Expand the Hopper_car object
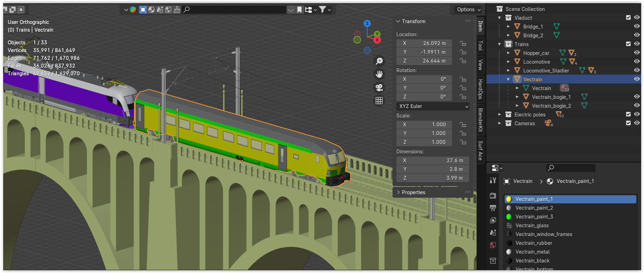 [508, 53]
